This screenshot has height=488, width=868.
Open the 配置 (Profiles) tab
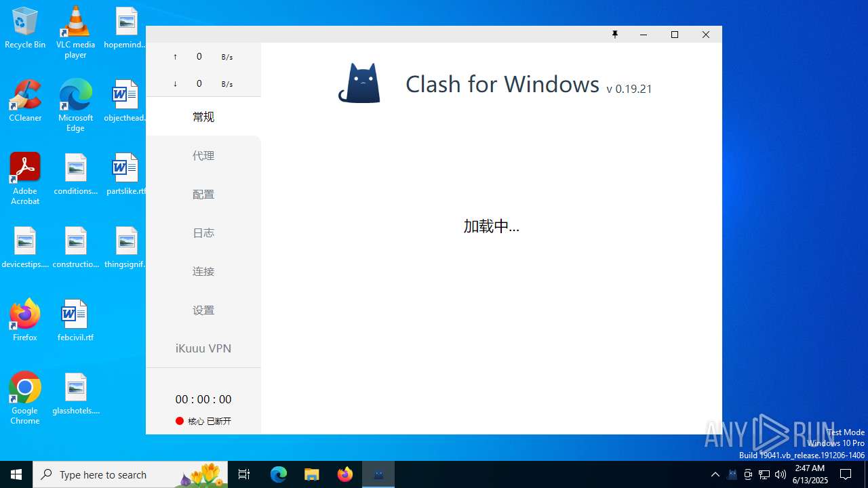(x=203, y=194)
